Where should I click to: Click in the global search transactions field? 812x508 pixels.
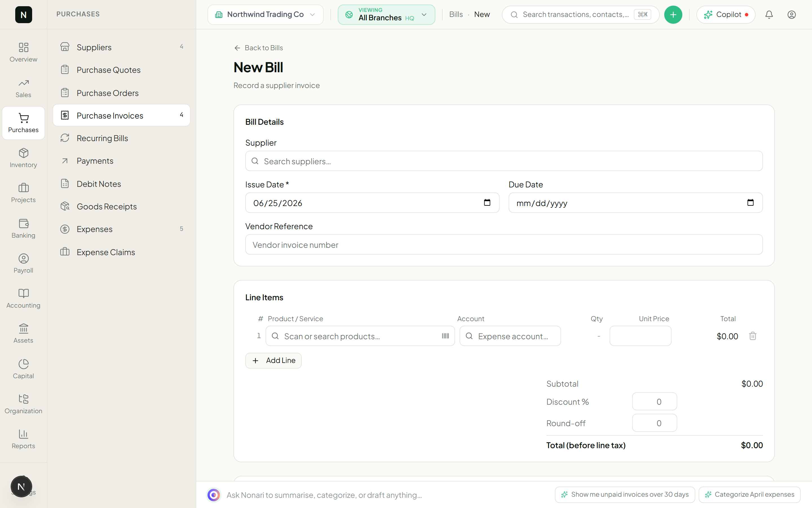coord(581,14)
